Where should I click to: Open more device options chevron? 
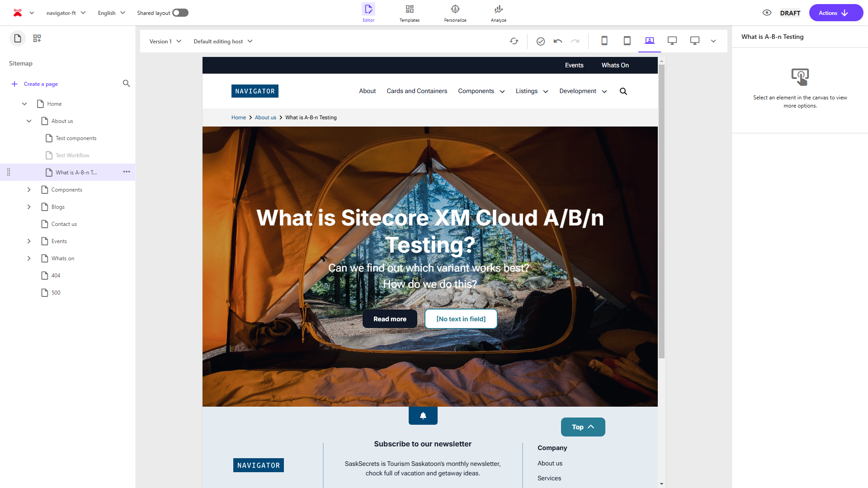713,41
